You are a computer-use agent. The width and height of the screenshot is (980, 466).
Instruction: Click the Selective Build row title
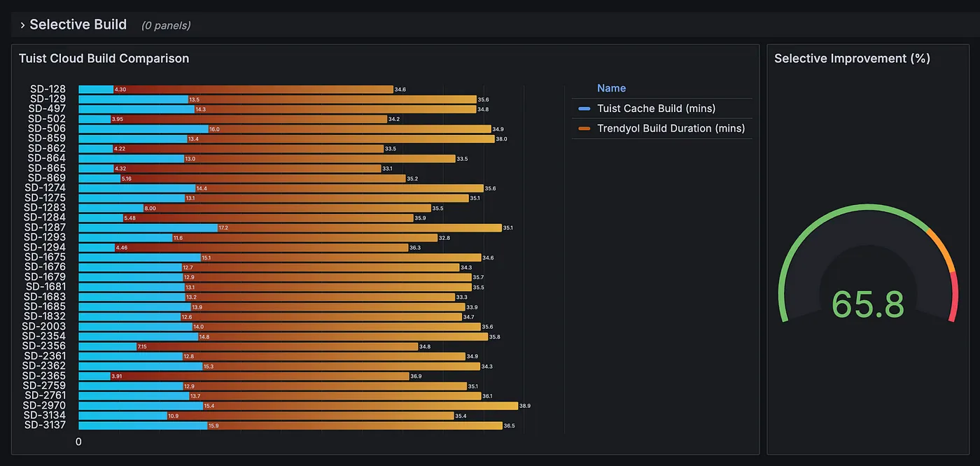pos(77,24)
